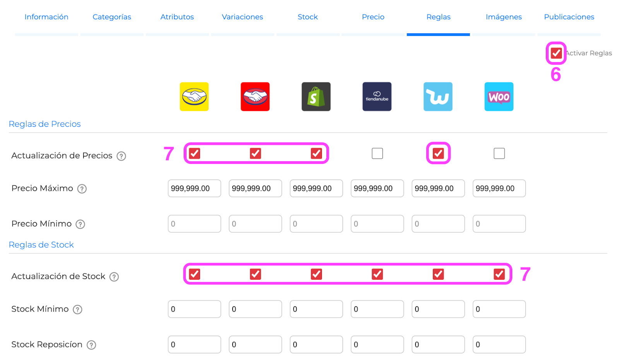Enable price update for WooCommerce column

(x=499, y=154)
